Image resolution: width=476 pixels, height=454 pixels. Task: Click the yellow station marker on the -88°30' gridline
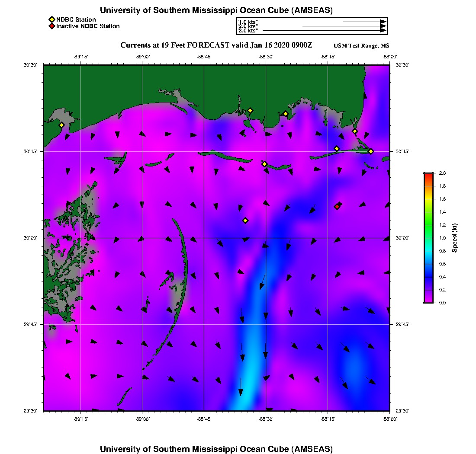point(264,164)
